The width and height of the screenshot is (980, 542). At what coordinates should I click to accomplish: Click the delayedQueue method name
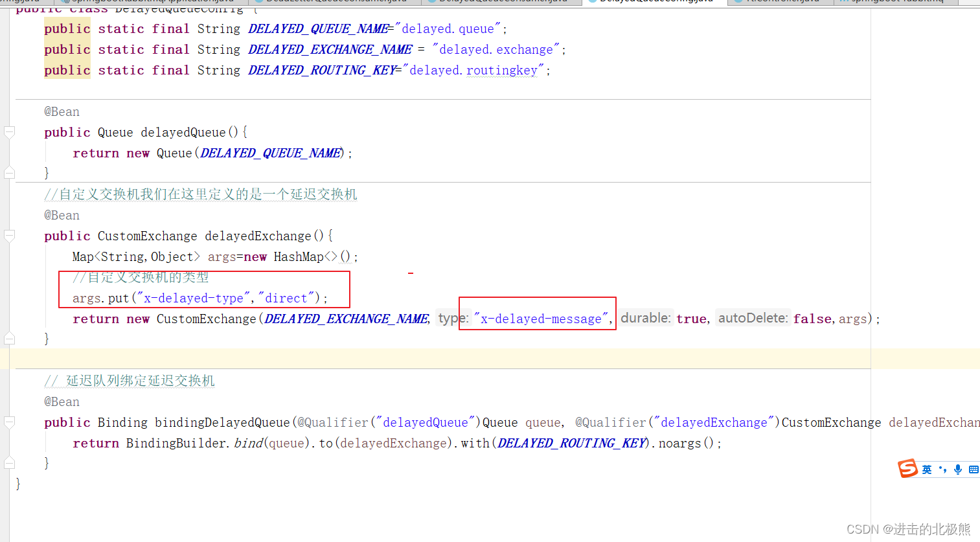183,132
